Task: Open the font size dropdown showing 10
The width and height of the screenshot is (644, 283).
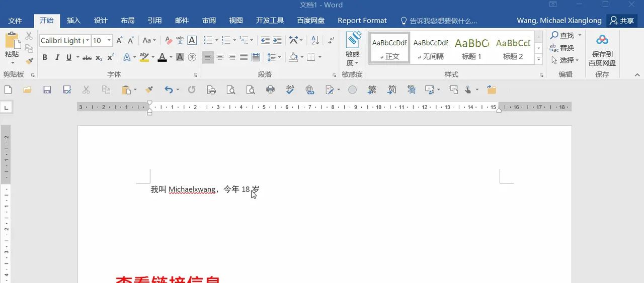Action: pos(109,40)
